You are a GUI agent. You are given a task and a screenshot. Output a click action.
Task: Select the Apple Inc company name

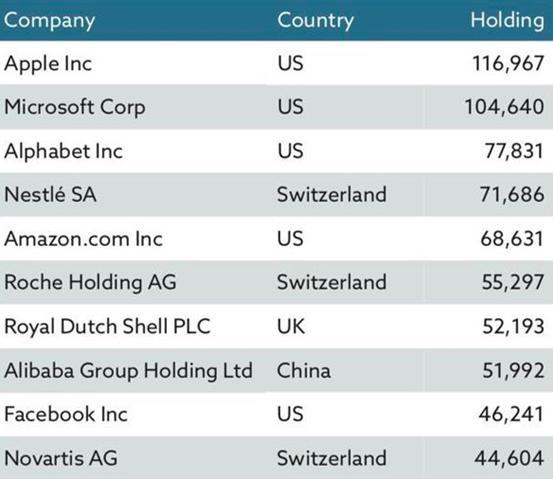point(48,64)
